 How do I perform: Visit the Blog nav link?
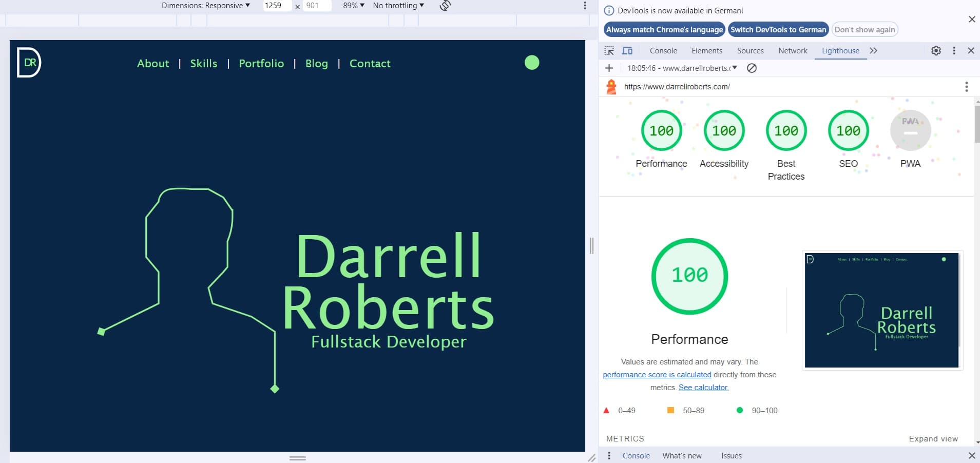tap(316, 64)
